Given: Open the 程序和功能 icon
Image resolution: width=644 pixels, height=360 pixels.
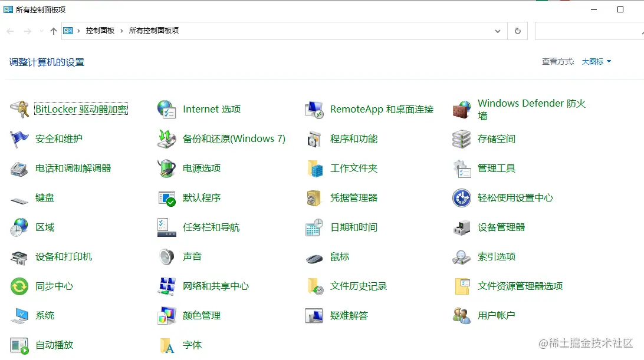Looking at the screenshot, I should coord(314,138).
